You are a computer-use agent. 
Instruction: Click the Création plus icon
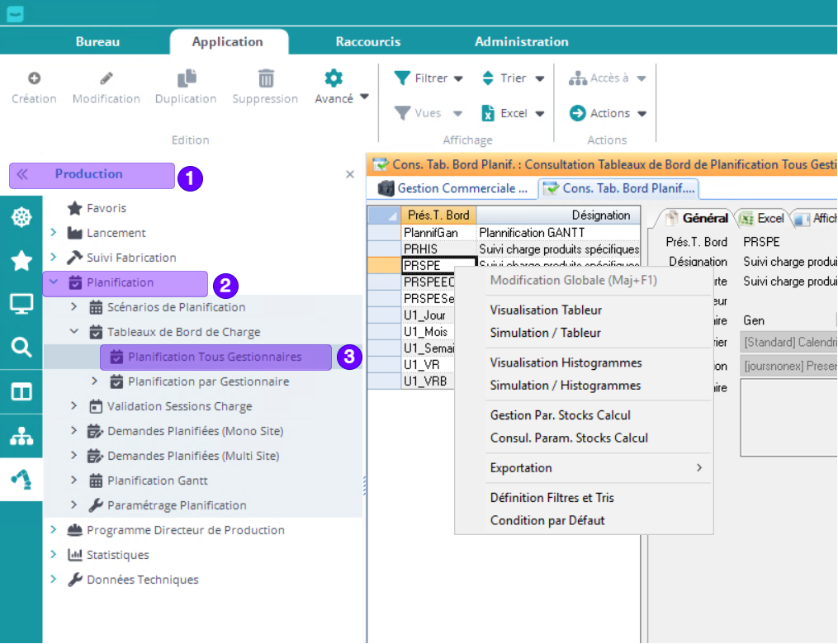pos(34,78)
